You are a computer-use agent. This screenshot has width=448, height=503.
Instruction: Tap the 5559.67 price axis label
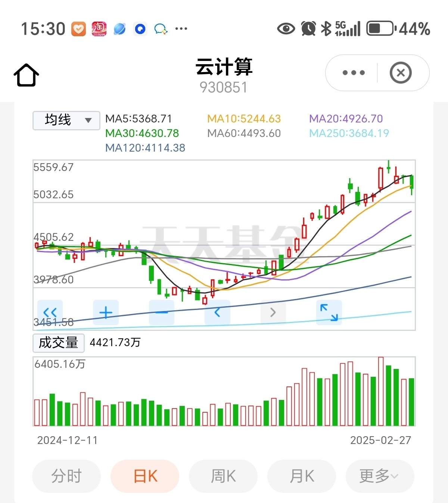click(53, 167)
